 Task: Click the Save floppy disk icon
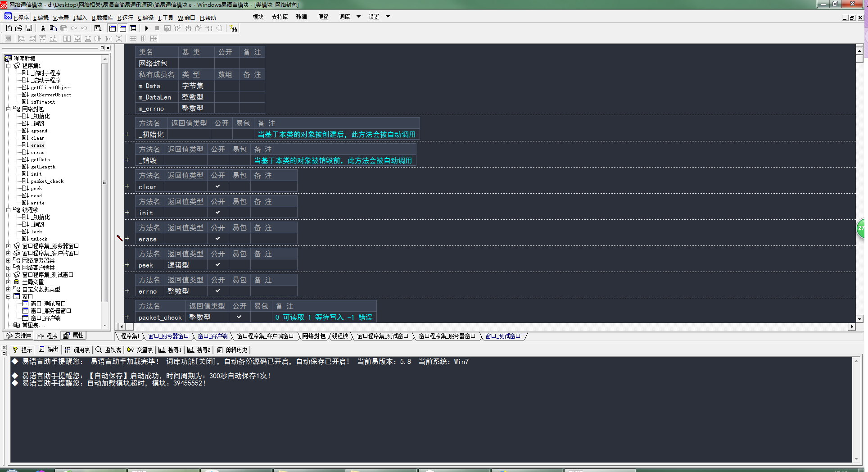pyautogui.click(x=29, y=28)
